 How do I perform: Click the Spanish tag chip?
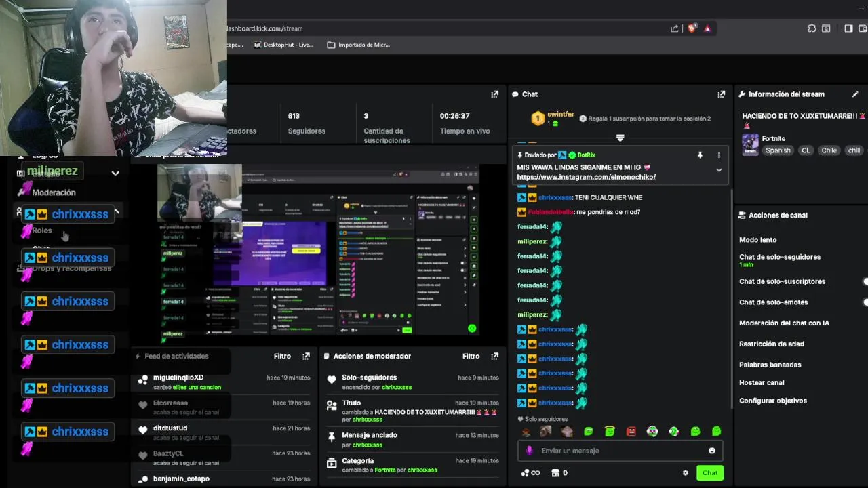click(778, 150)
